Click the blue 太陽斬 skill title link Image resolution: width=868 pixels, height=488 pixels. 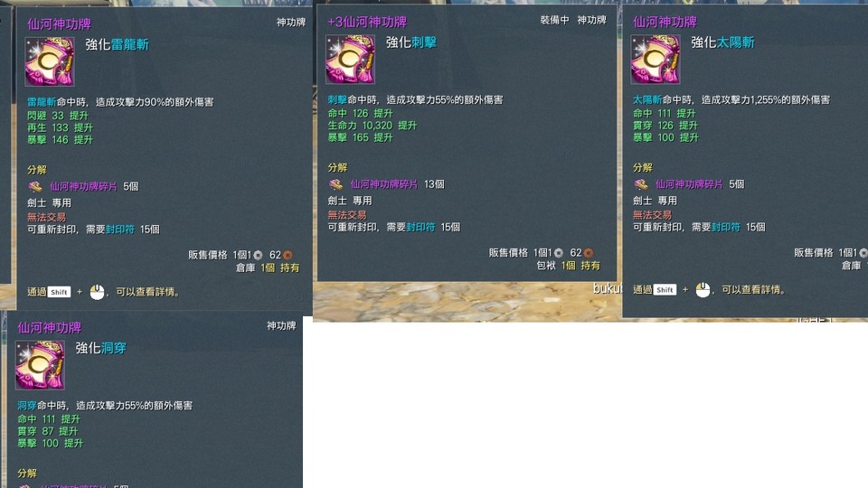736,42
